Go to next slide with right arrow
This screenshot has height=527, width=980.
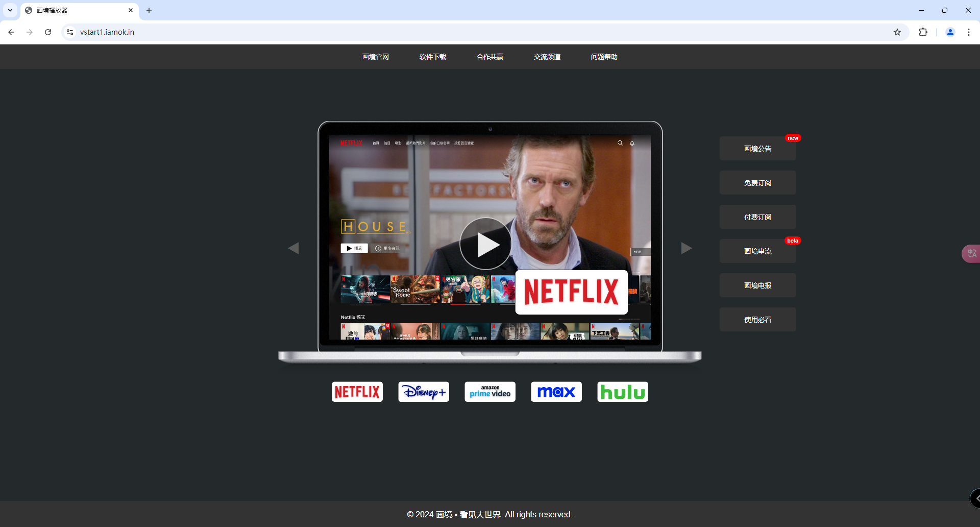click(687, 248)
